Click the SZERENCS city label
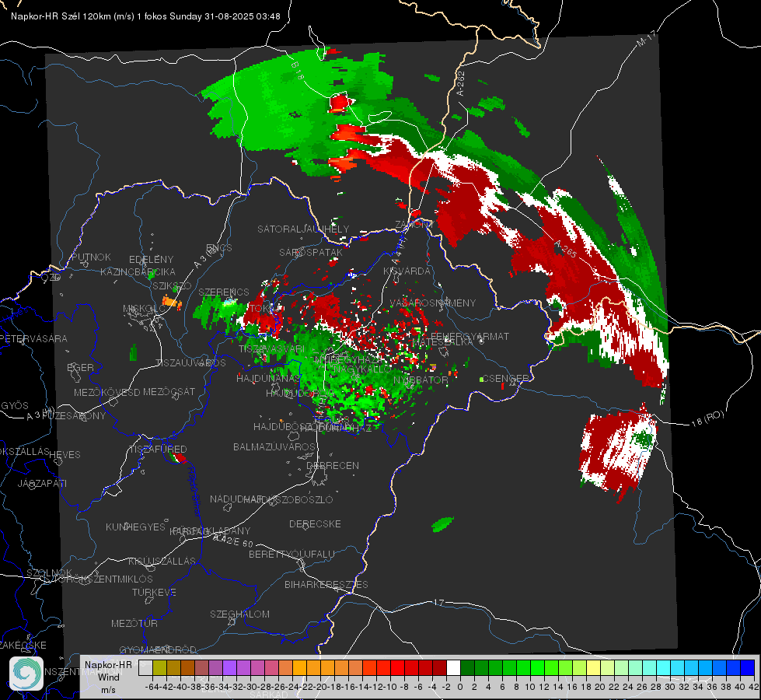The image size is (761, 700). 224,292
